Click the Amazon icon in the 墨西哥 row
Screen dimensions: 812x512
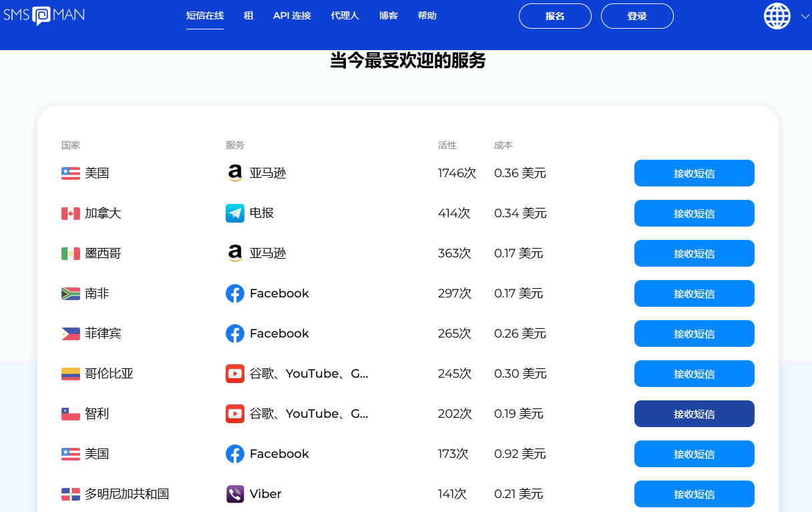click(x=235, y=253)
